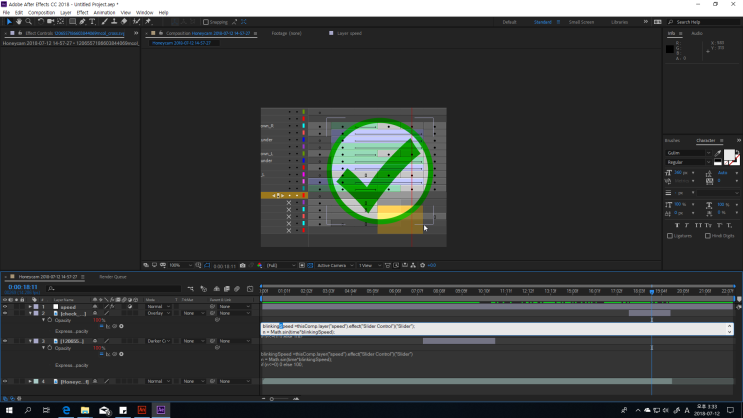
Task: Click the Character panel eyedropper
Action: point(718,153)
